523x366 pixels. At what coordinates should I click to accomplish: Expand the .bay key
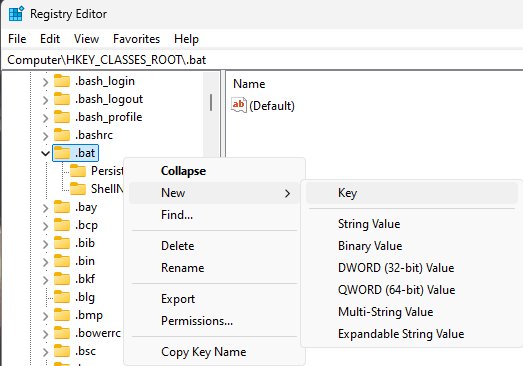(x=46, y=208)
